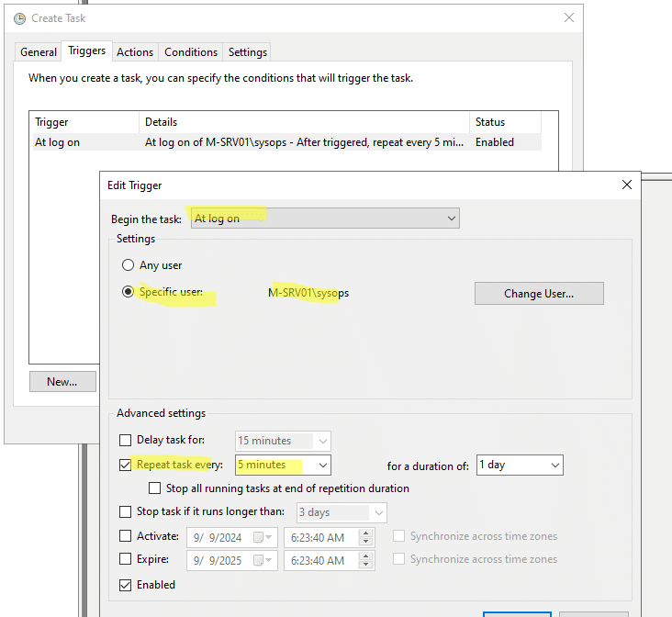This screenshot has height=617, width=672.
Task: Select the 'Any user' radio button
Action: 129,265
